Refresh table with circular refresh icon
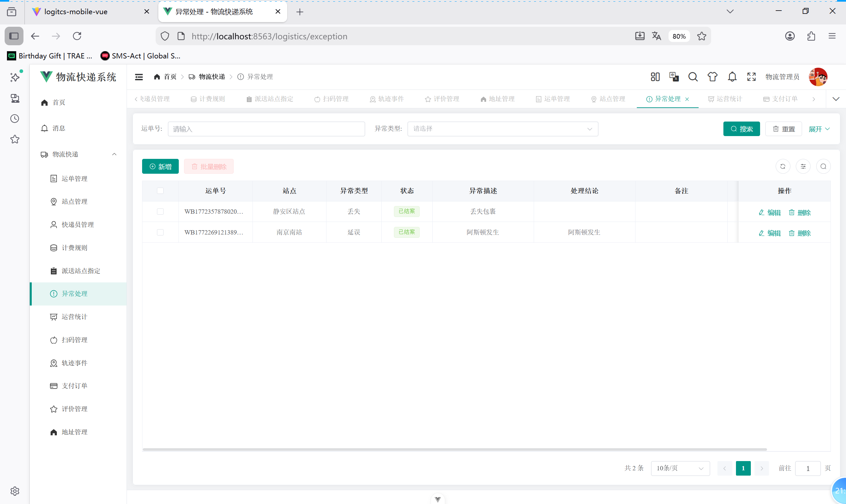846x504 pixels. click(783, 166)
